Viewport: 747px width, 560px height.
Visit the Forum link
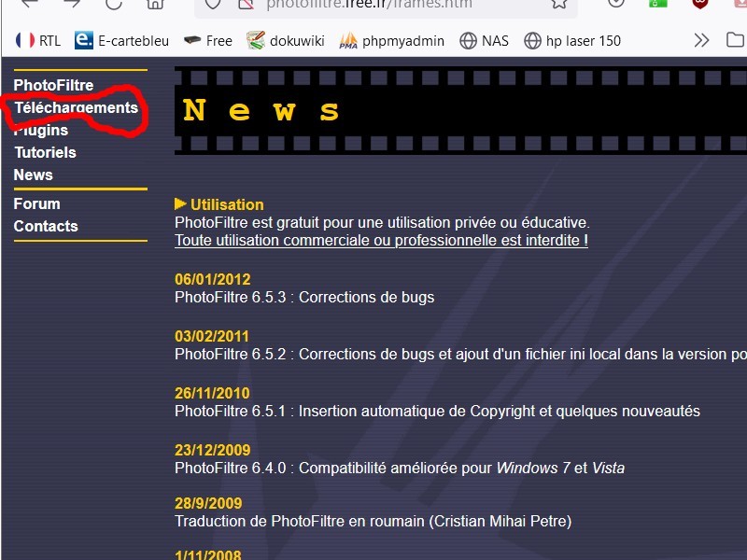(36, 203)
